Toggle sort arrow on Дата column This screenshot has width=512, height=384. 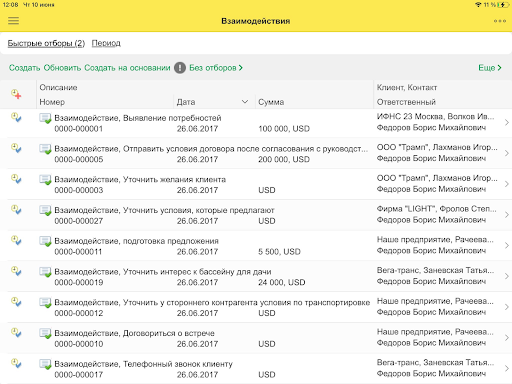click(245, 102)
